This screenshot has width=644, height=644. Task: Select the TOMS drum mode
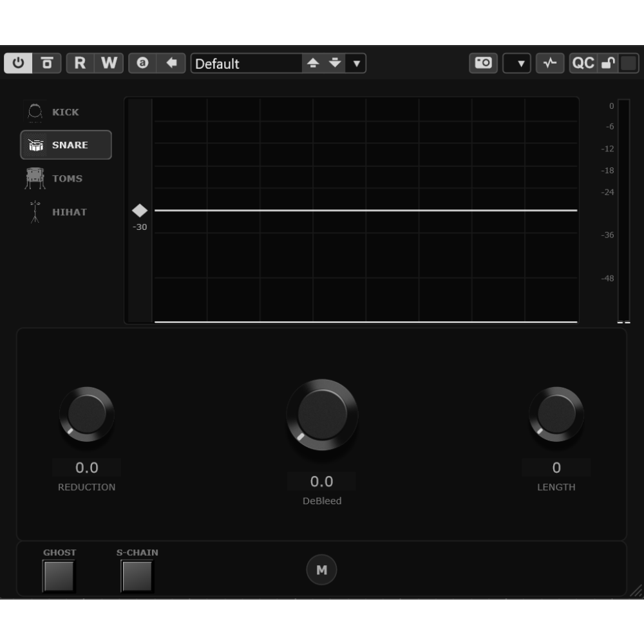tap(66, 178)
